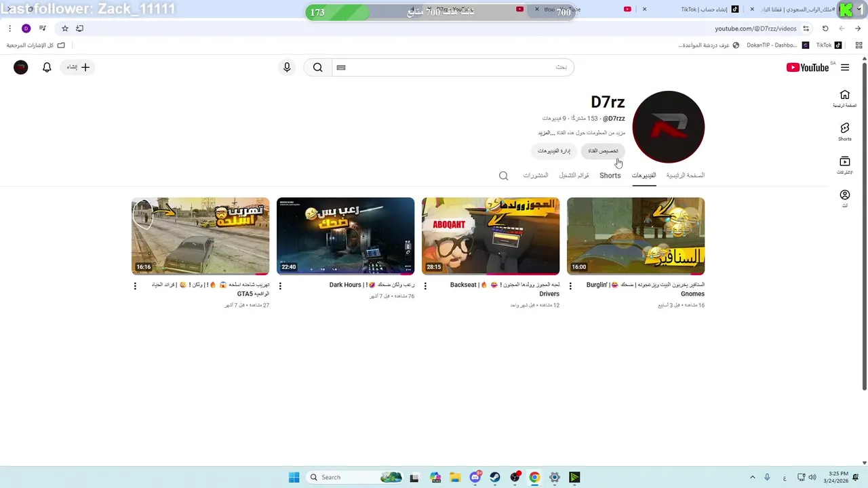The width and height of the screenshot is (868, 488).
Task: Open Subscriptions in the YouTube sidebar
Action: (845, 165)
